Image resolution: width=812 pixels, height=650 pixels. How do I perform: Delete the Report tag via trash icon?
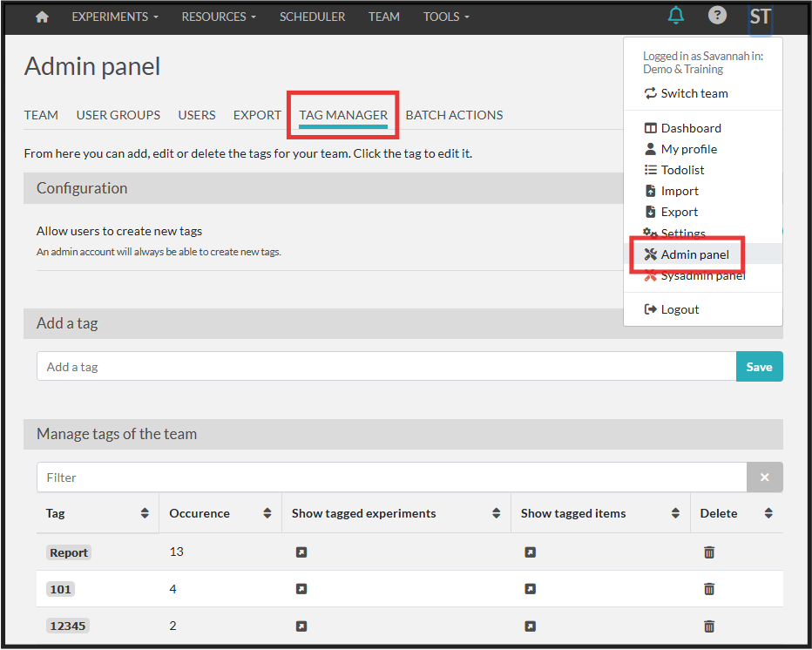pos(709,552)
